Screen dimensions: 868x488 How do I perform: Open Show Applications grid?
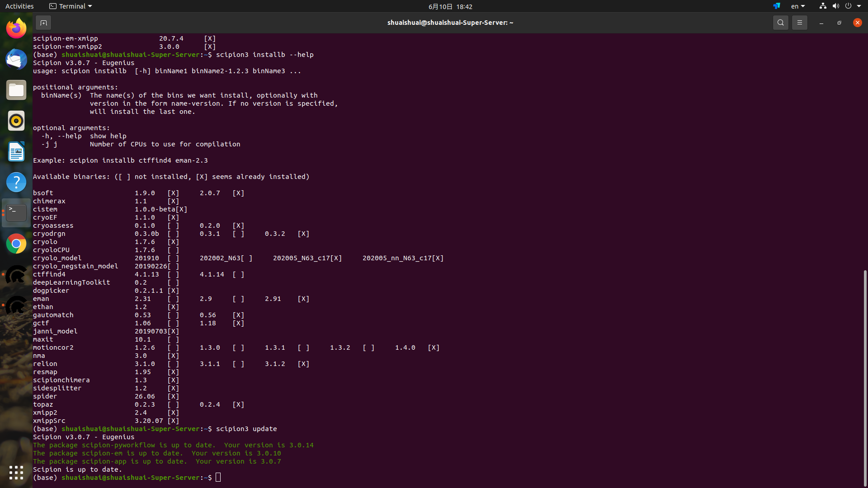(16, 473)
